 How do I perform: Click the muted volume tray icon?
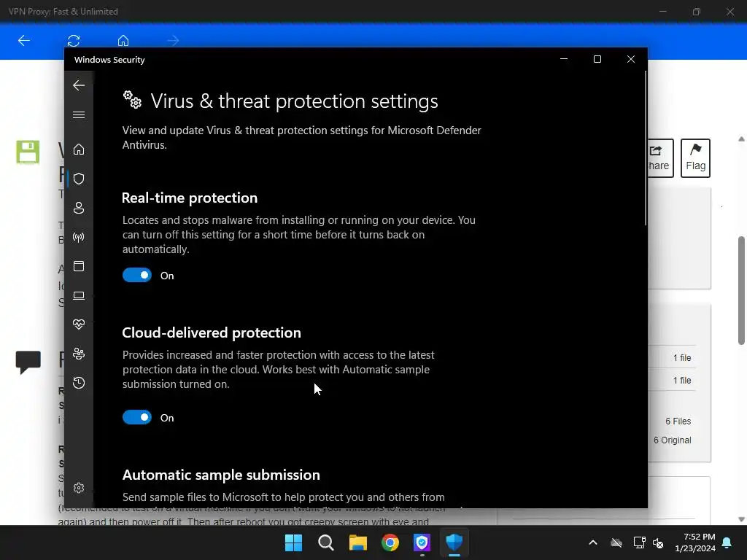pos(658,542)
